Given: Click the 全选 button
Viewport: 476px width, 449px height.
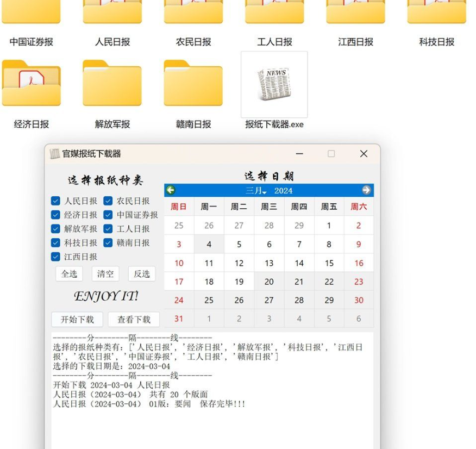Looking at the screenshot, I should [x=69, y=274].
